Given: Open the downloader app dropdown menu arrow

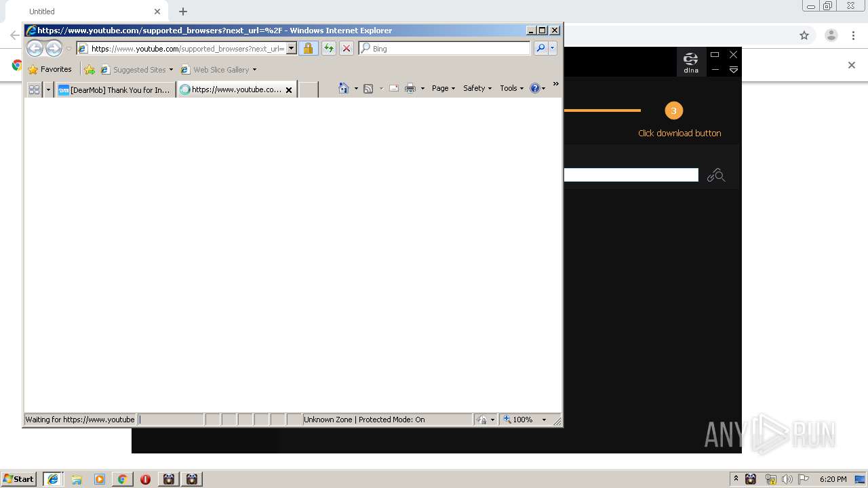Looking at the screenshot, I should tap(733, 70).
